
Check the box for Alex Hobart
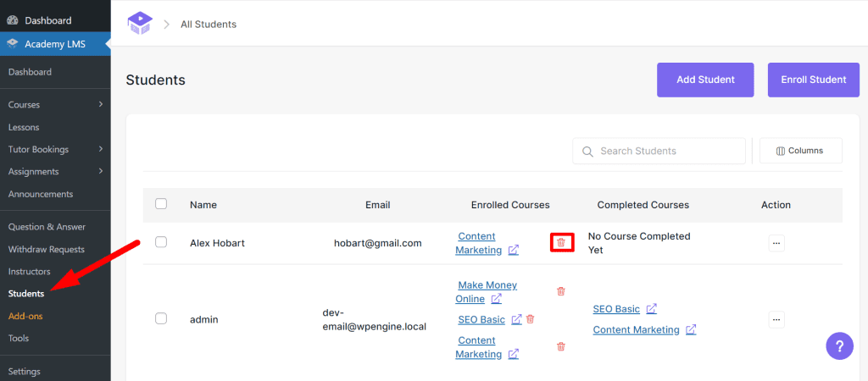(161, 242)
